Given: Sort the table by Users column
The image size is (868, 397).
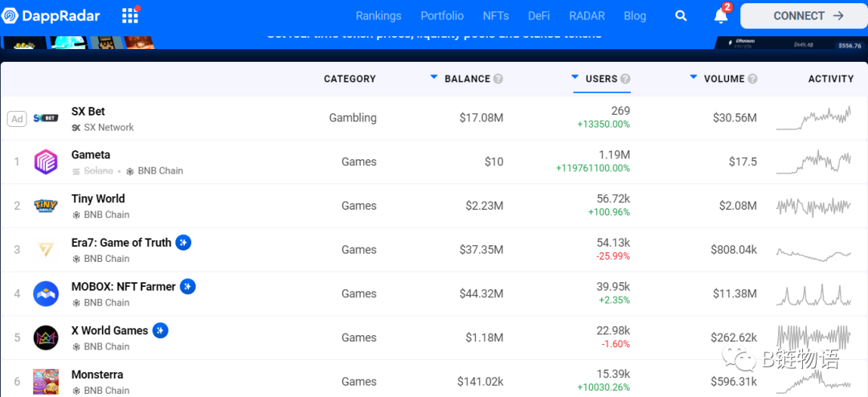Looking at the screenshot, I should (601, 79).
